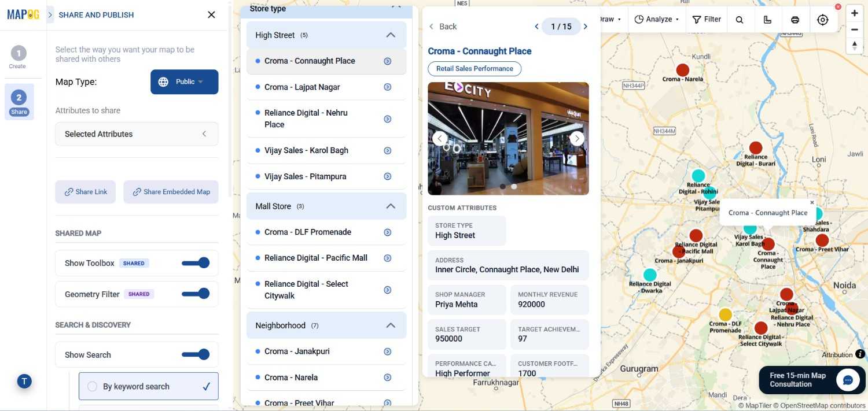
Task: Click the Share Link button
Action: (x=86, y=192)
